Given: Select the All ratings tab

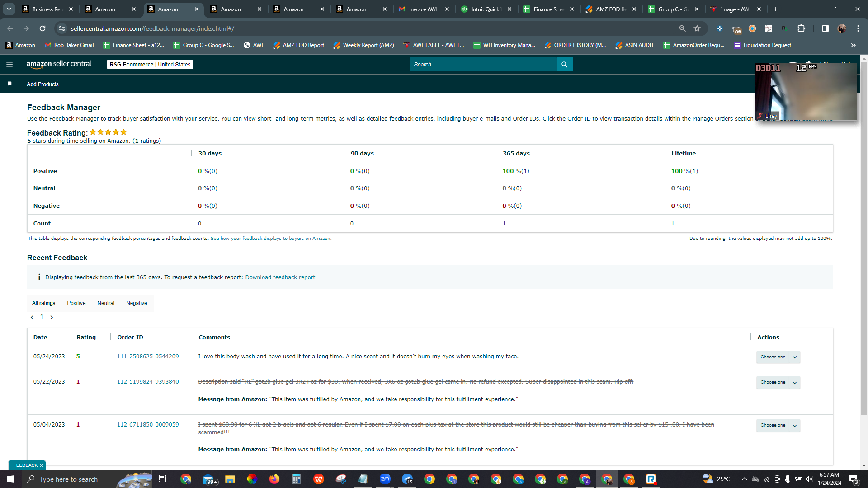Looking at the screenshot, I should coord(44,303).
